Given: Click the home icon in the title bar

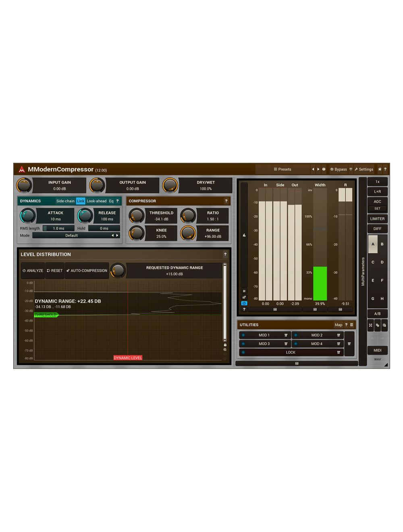Looking at the screenshot, I should tap(380, 169).
